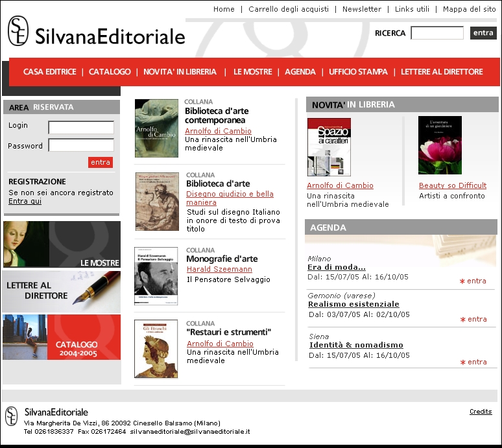Viewport: 502px width, 448px height.
Task: Open Arnolfo di Cambio under Restauri e strumenti
Action: [x=220, y=344]
